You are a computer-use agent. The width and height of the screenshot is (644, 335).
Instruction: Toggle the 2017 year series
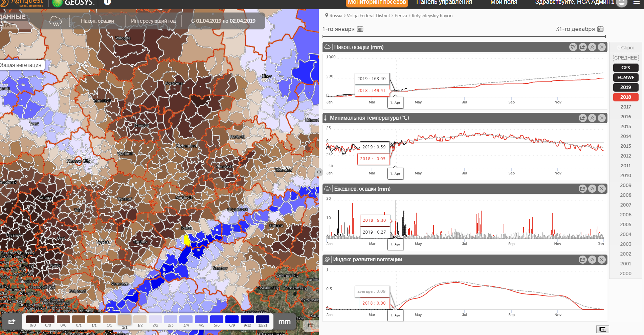[x=625, y=107]
